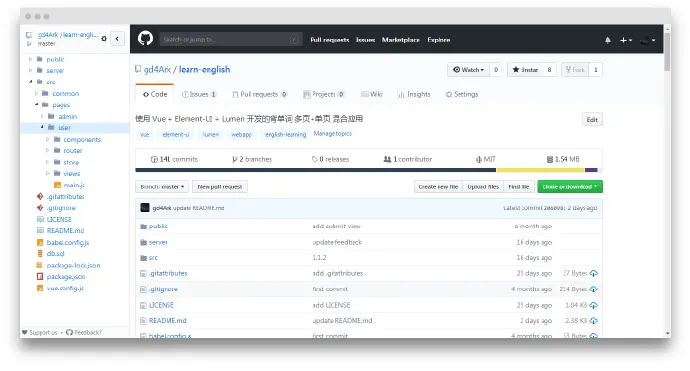Toggle Watch for this repository
This screenshot has height=371, width=690.
pyautogui.click(x=468, y=70)
